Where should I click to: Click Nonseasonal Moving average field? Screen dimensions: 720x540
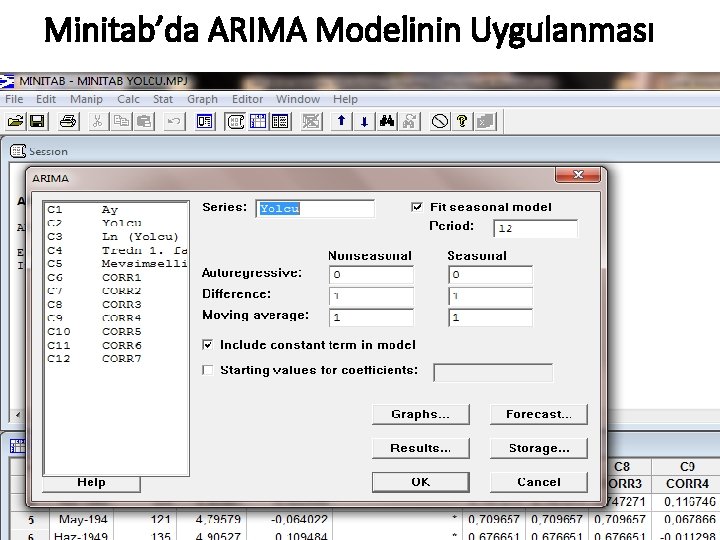coord(371,317)
